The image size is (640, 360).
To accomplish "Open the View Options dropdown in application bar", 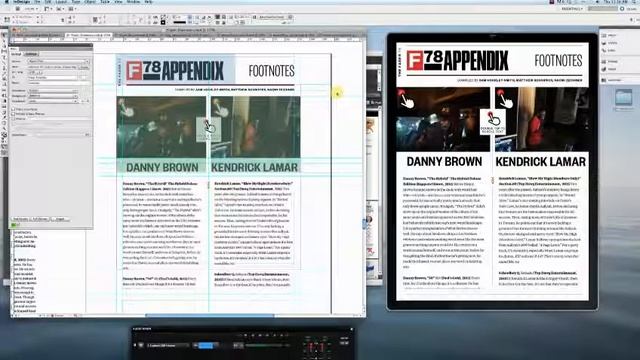I will 48,9.
